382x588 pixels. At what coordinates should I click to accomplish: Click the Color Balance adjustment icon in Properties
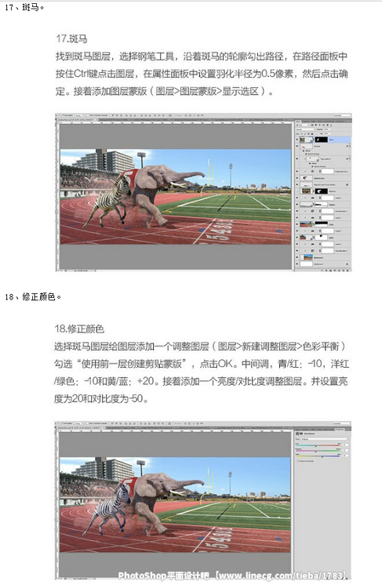[x=297, y=434]
